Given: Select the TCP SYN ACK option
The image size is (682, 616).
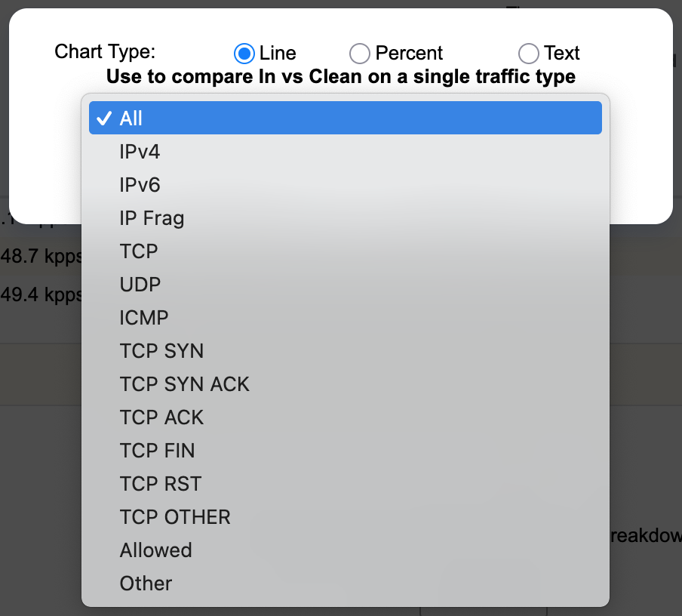Looking at the screenshot, I should [x=346, y=384].
